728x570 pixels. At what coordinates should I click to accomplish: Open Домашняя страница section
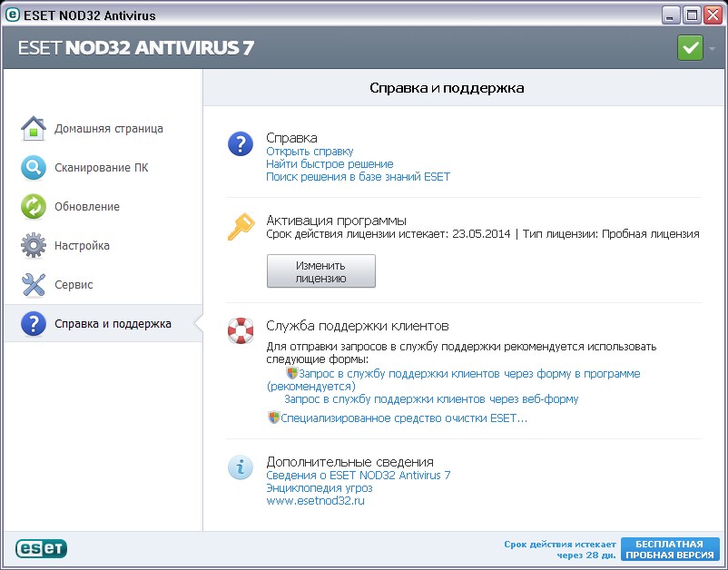103,129
